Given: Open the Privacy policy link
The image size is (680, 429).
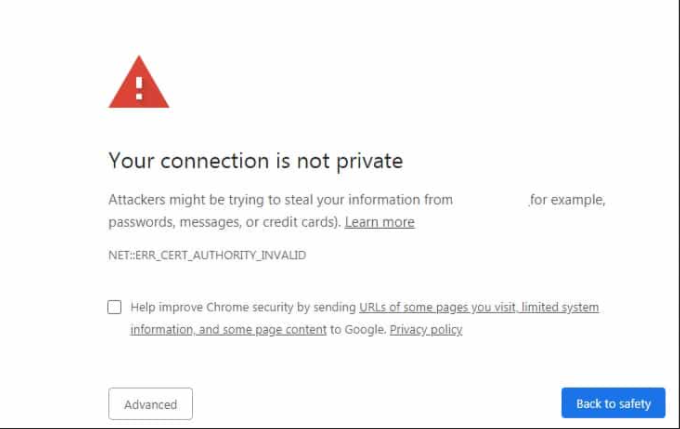Looking at the screenshot, I should [x=426, y=329].
